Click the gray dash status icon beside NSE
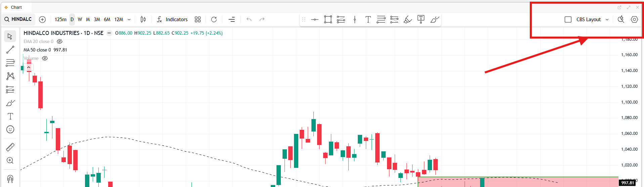The width and height of the screenshot is (644, 187). click(109, 33)
